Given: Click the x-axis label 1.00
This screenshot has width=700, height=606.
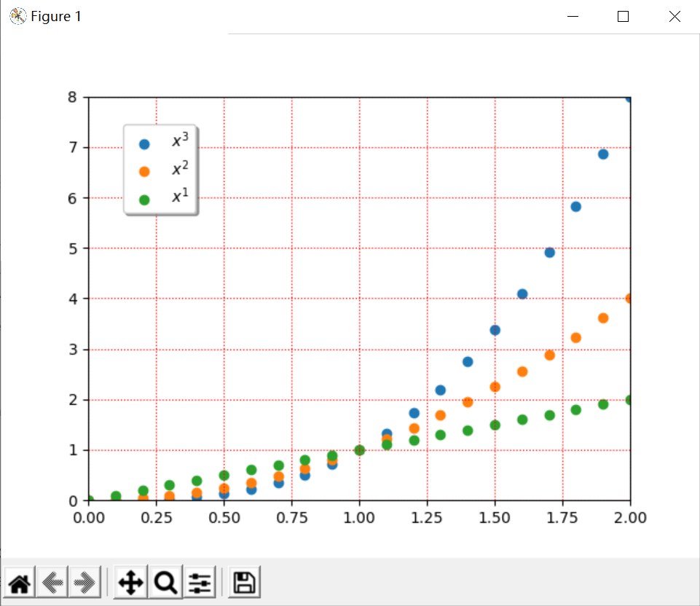Looking at the screenshot, I should tap(359, 517).
